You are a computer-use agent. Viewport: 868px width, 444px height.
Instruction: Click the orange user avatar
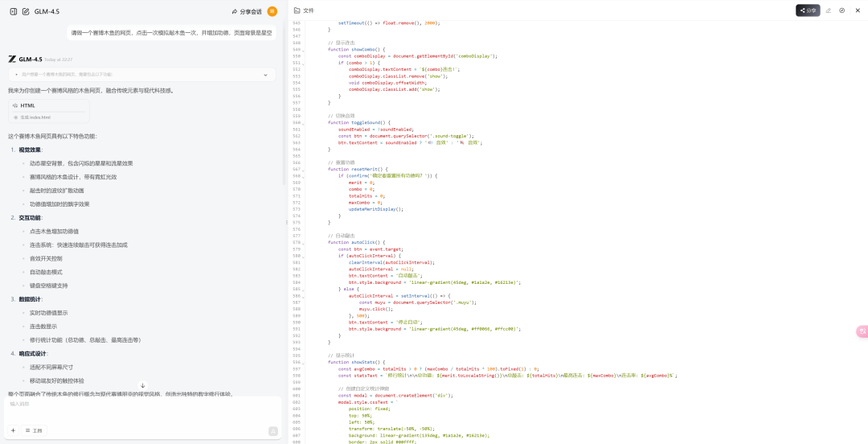(272, 11)
